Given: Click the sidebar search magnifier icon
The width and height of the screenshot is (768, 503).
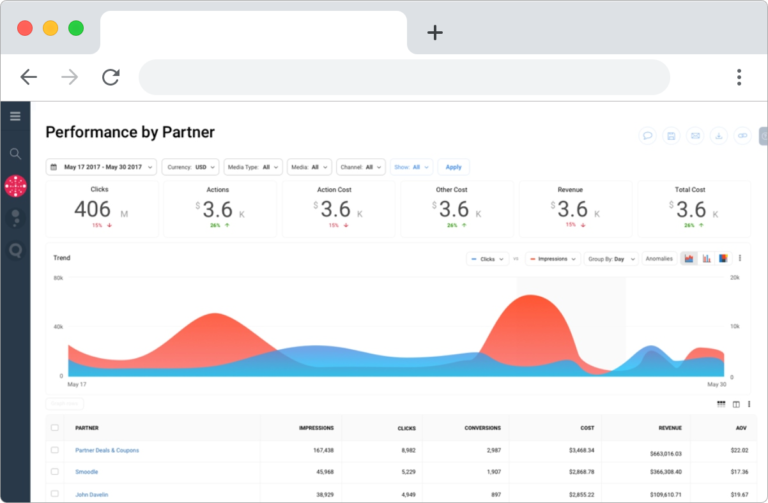Looking at the screenshot, I should (15, 154).
